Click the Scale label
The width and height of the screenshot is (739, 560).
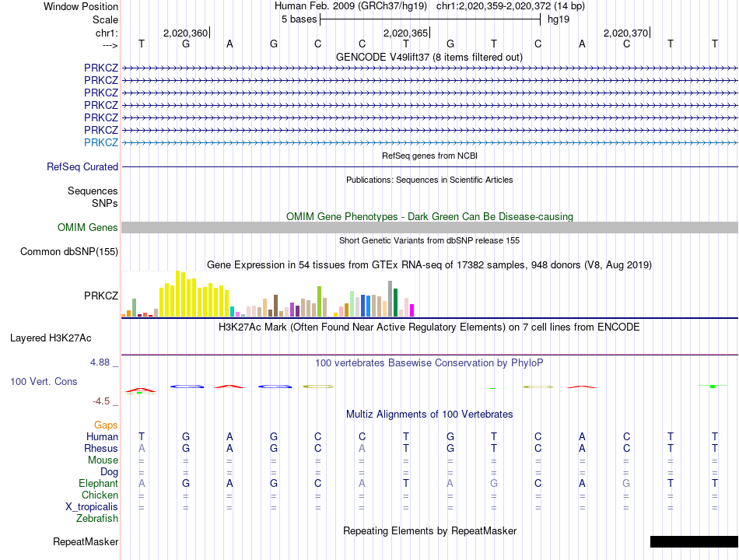point(105,19)
